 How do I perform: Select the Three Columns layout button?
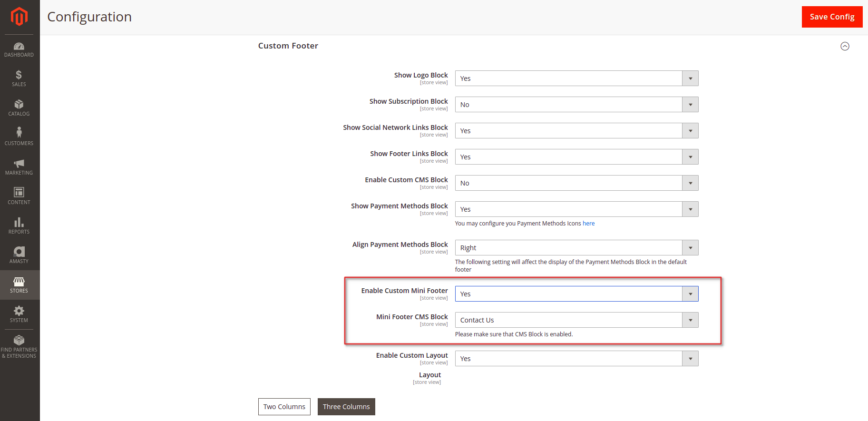tap(346, 407)
